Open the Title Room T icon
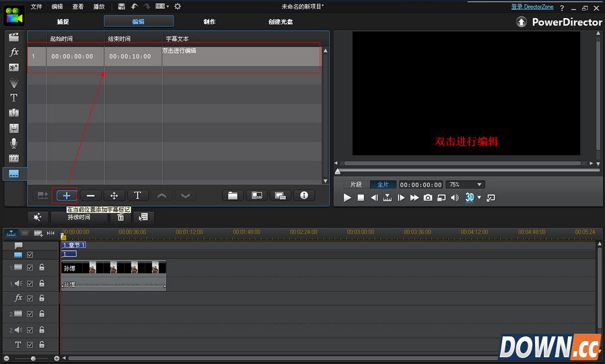This screenshot has height=364, width=605. click(x=14, y=98)
